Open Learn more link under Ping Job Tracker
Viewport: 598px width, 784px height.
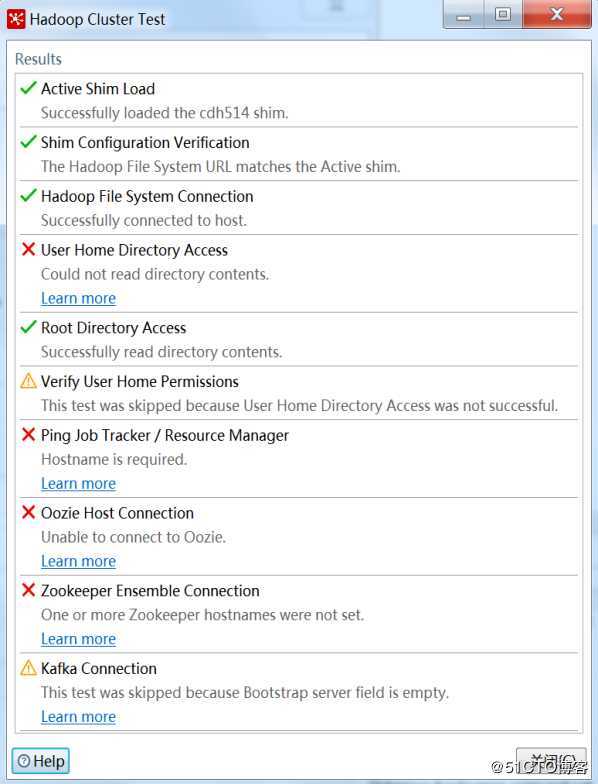(78, 484)
